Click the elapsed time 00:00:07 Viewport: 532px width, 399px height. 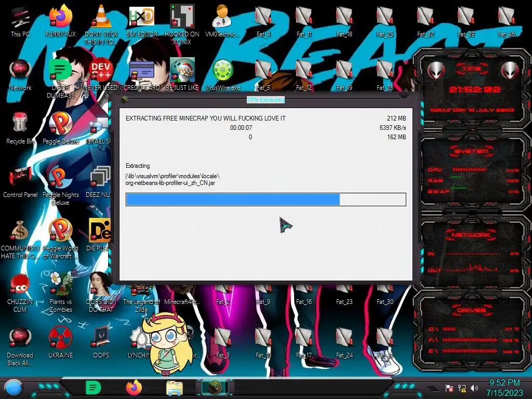tap(241, 128)
